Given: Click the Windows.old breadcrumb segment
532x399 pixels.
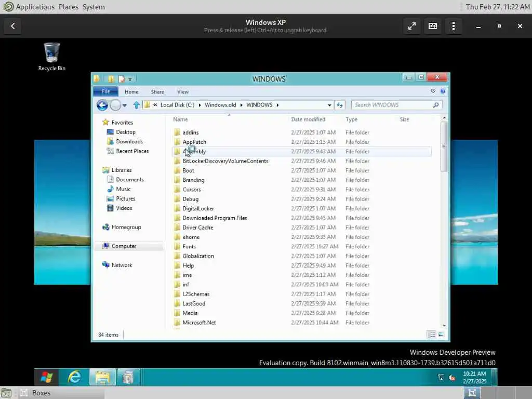Looking at the screenshot, I should (220, 105).
